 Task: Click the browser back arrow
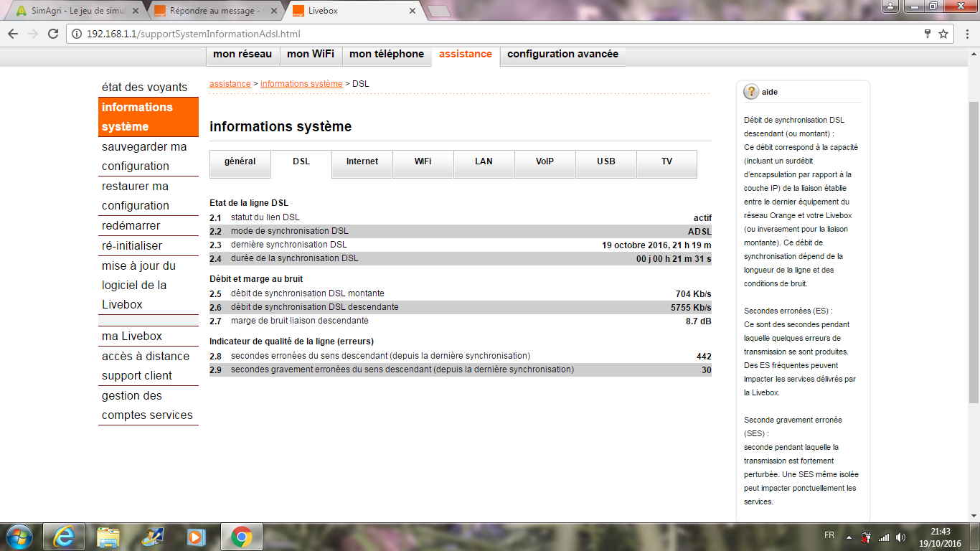(x=13, y=34)
